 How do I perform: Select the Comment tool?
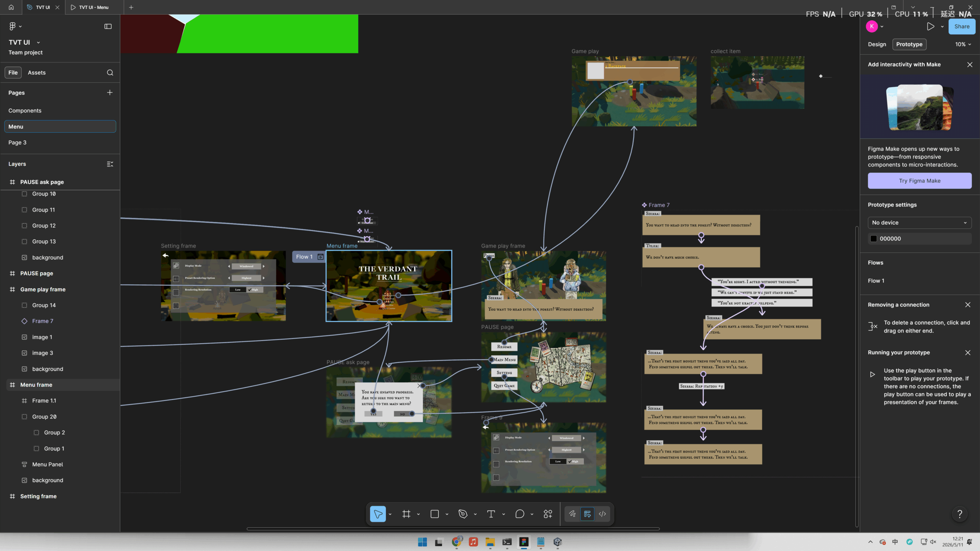tap(519, 514)
